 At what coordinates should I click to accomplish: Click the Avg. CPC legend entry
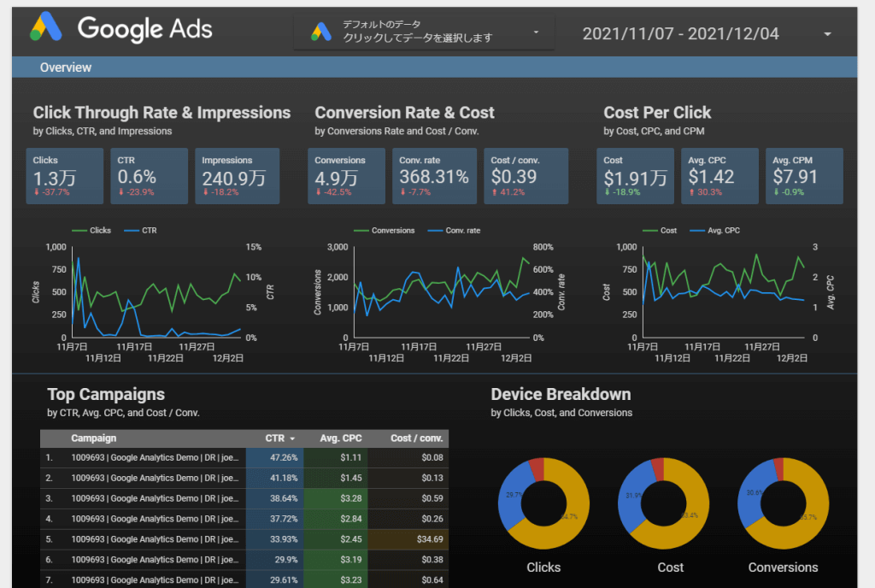click(x=715, y=231)
